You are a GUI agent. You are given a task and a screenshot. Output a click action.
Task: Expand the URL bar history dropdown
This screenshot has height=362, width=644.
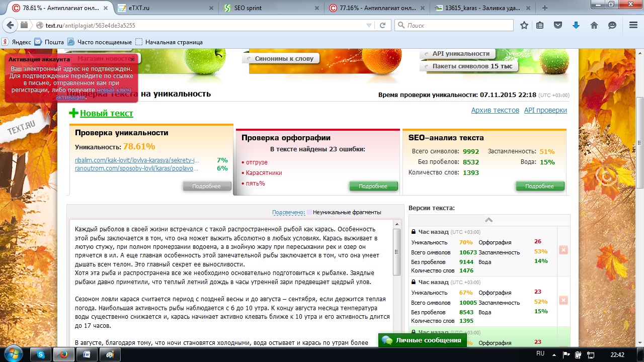369,25
